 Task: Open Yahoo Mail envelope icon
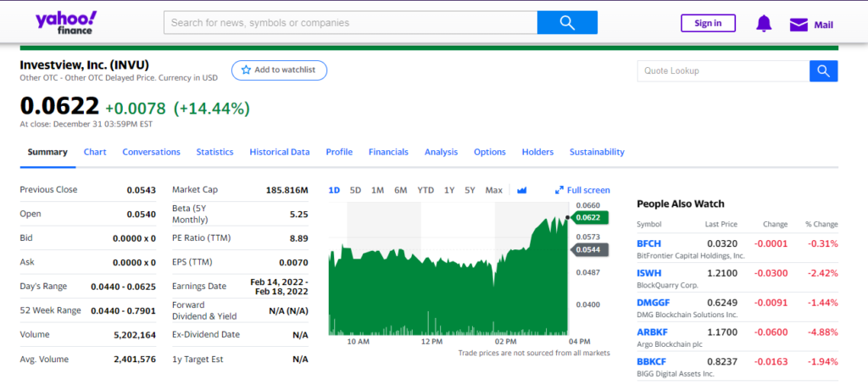click(798, 25)
